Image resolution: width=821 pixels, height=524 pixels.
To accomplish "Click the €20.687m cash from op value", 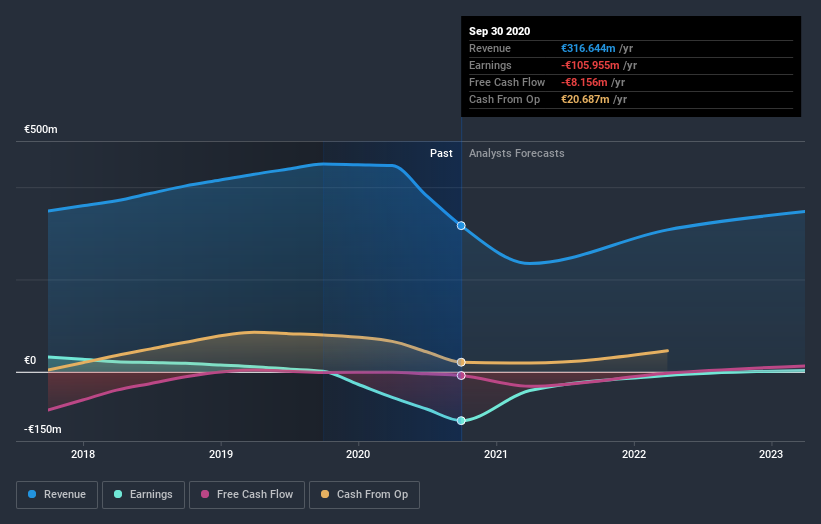I will coord(585,99).
